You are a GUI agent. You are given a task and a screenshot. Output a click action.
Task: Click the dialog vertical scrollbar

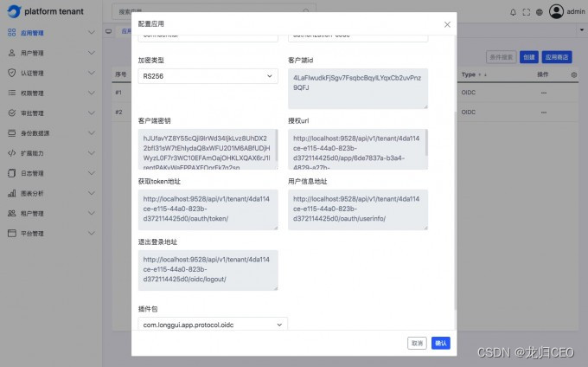[455, 210]
